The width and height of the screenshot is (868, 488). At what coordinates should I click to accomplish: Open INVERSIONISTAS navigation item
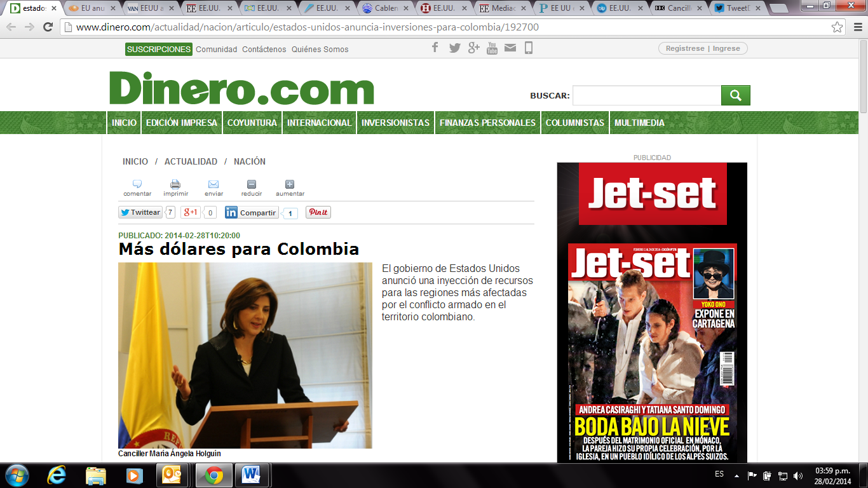(395, 123)
